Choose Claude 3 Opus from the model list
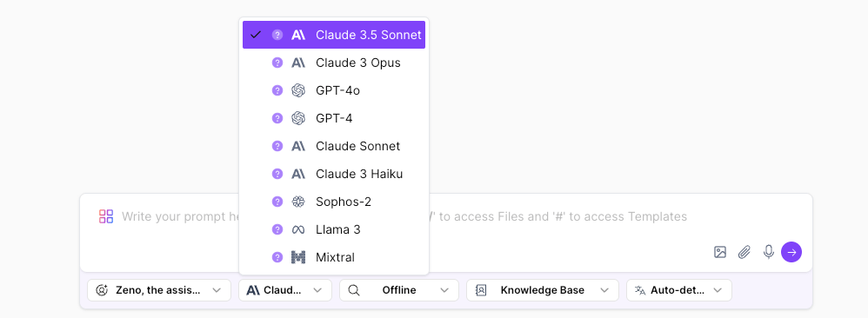 pos(334,63)
